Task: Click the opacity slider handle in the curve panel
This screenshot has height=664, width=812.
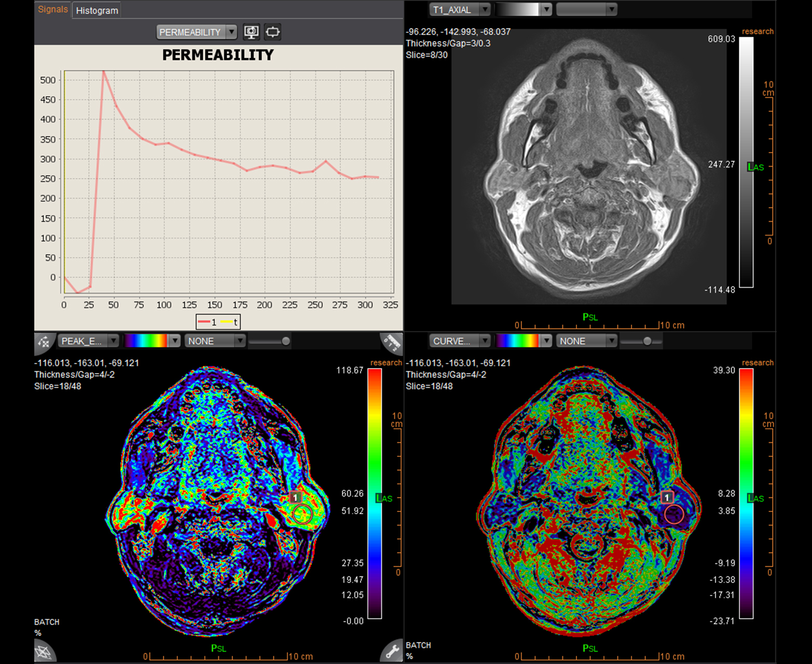Action: [647, 341]
